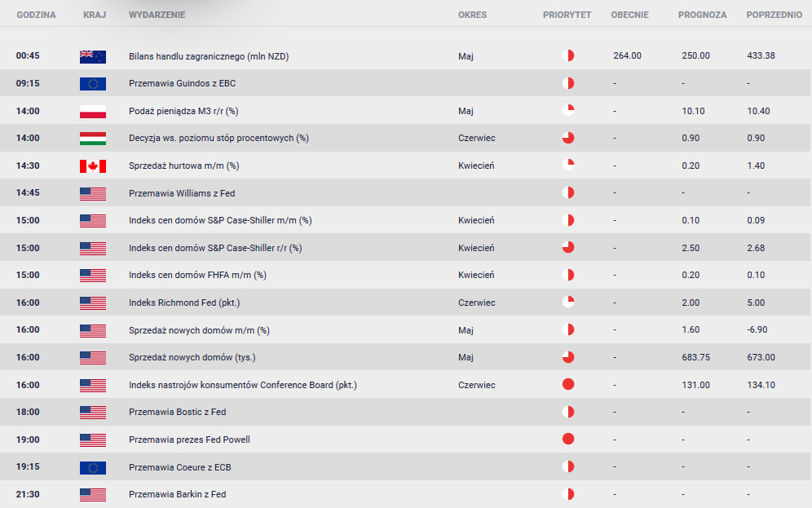Open event Sprzedaż hurtowa m/m
Screen dimensions: 812x508
tap(183, 166)
